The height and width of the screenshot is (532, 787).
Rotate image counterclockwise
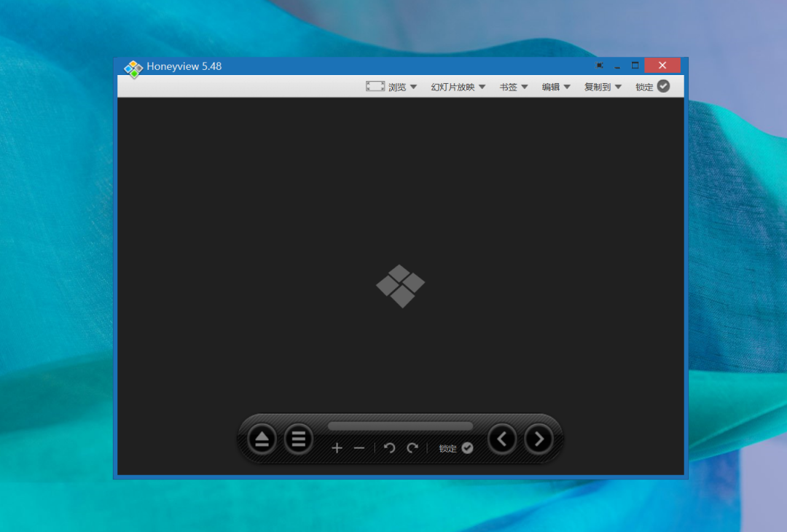coord(390,448)
